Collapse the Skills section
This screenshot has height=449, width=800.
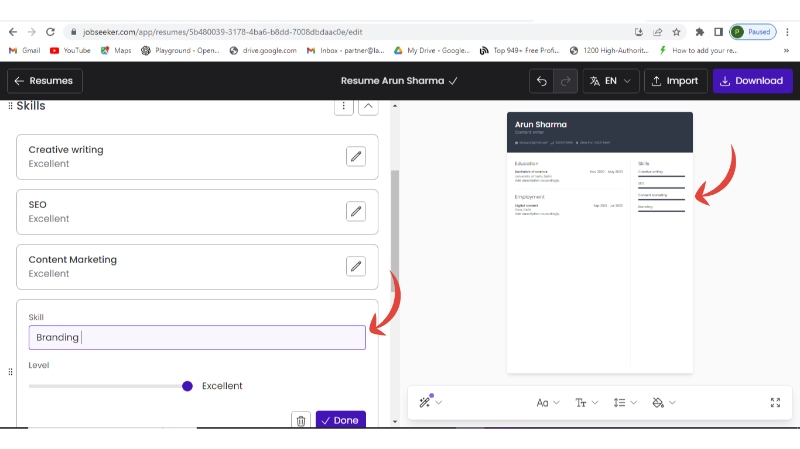(x=368, y=106)
